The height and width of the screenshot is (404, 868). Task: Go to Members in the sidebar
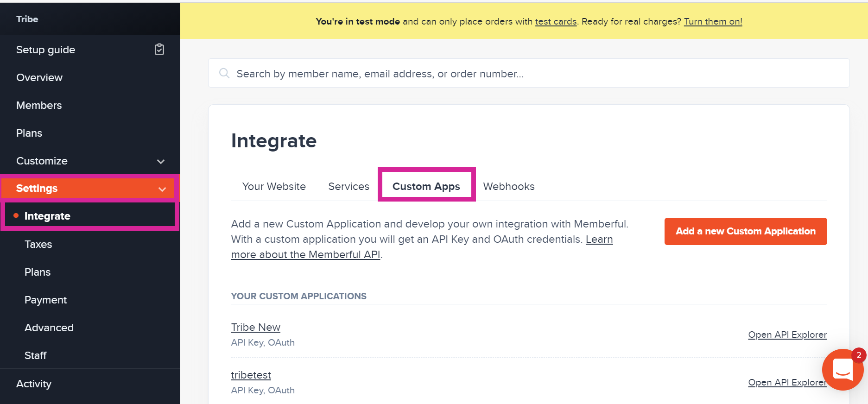[39, 105]
